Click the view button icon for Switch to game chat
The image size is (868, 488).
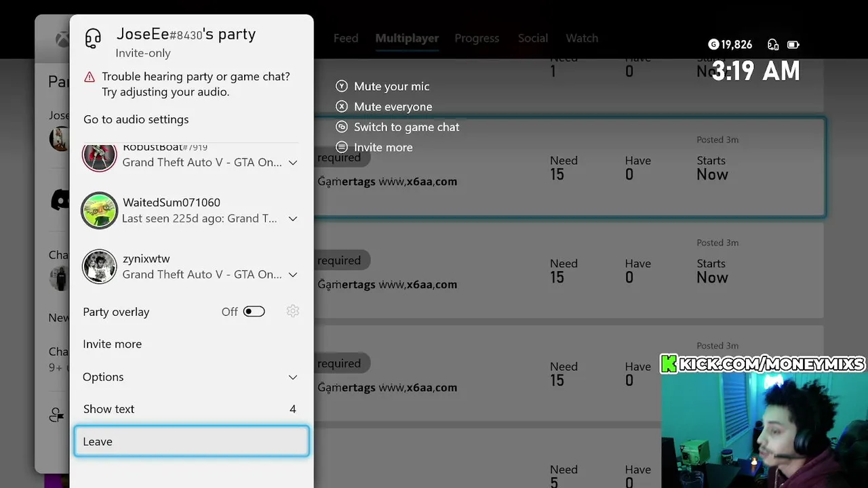click(x=342, y=127)
